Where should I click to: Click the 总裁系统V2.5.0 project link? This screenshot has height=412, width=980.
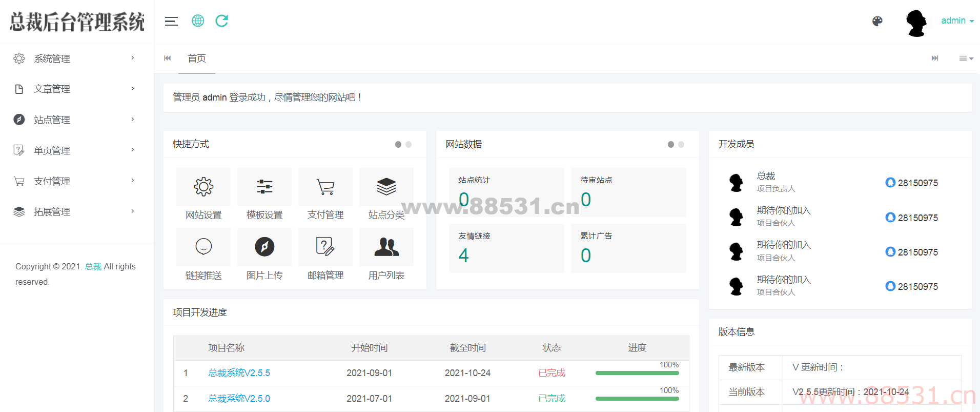(239, 399)
